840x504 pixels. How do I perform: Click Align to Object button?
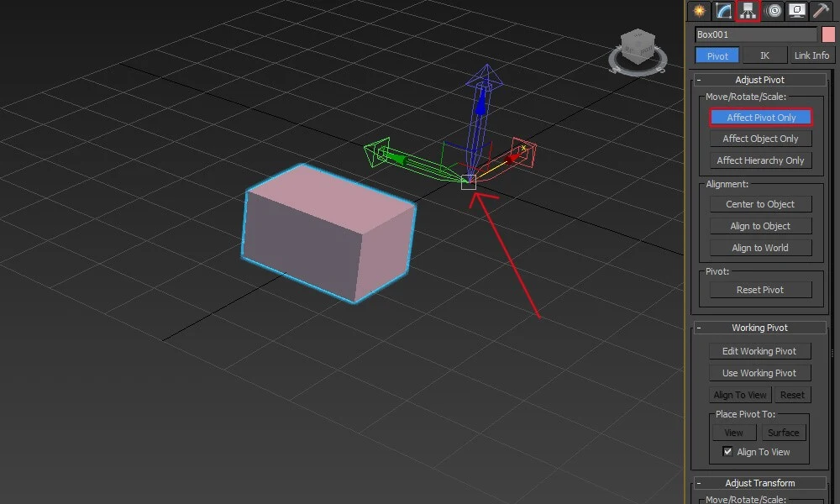(x=761, y=226)
